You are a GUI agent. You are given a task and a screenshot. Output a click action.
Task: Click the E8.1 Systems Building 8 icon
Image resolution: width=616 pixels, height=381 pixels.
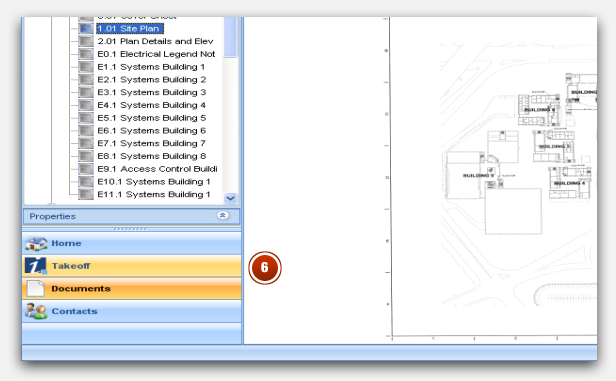86,156
